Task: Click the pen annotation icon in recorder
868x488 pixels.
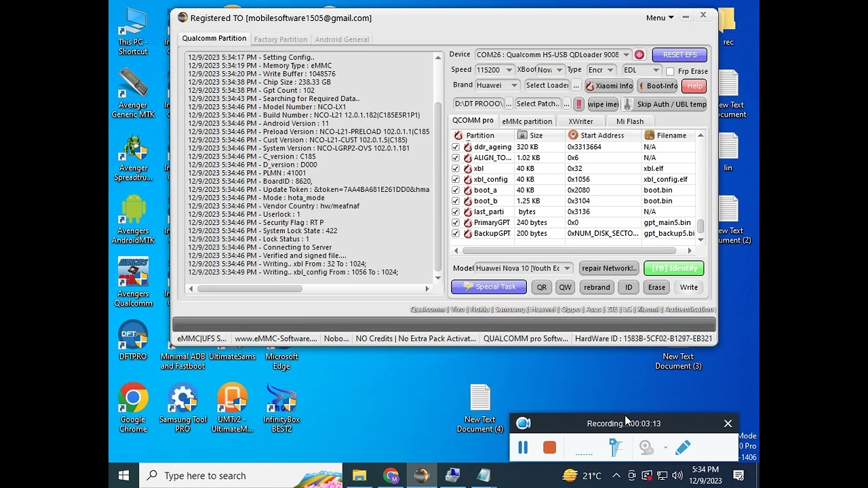Action: point(683,447)
